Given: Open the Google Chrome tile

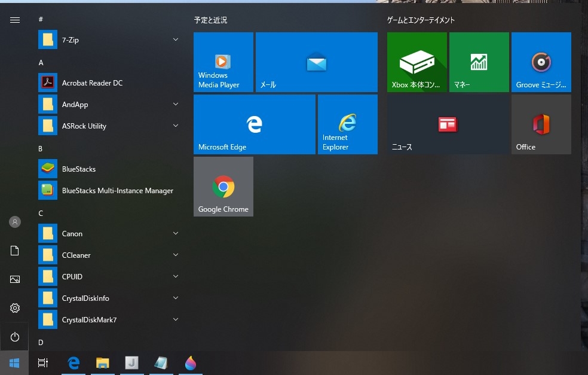Looking at the screenshot, I should tap(223, 187).
